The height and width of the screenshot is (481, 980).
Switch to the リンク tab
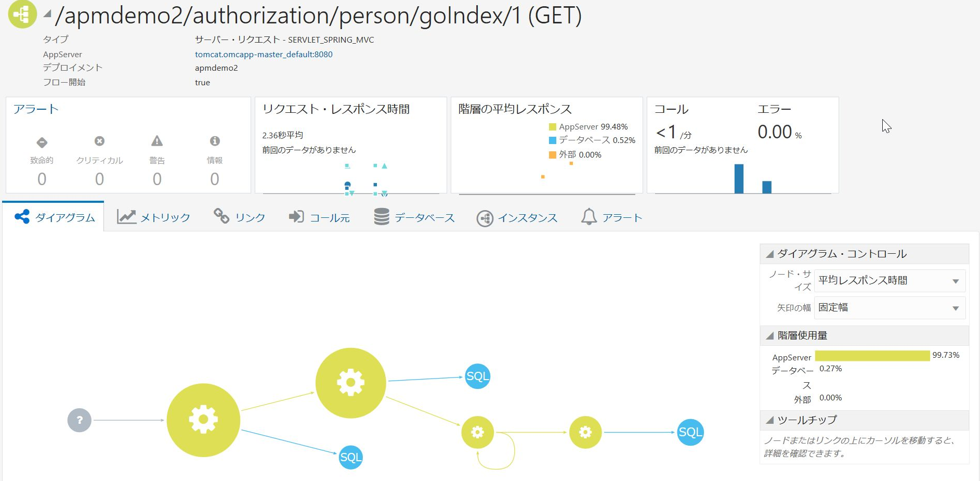tap(239, 217)
